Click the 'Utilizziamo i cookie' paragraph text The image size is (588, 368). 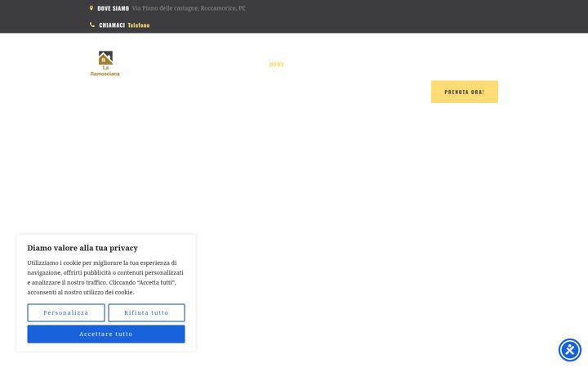point(105,277)
